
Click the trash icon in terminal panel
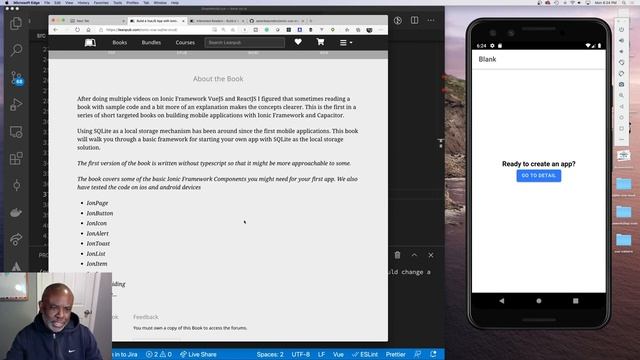tap(397, 255)
